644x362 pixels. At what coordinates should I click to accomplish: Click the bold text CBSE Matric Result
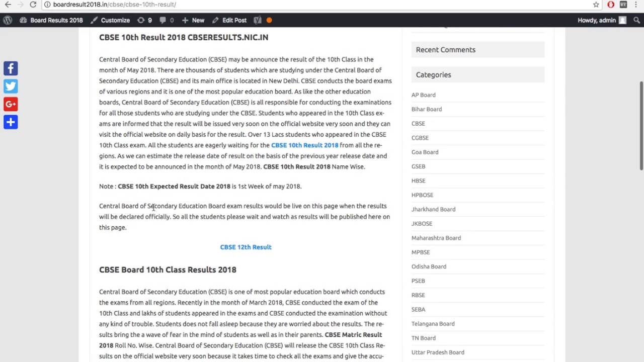(353, 335)
